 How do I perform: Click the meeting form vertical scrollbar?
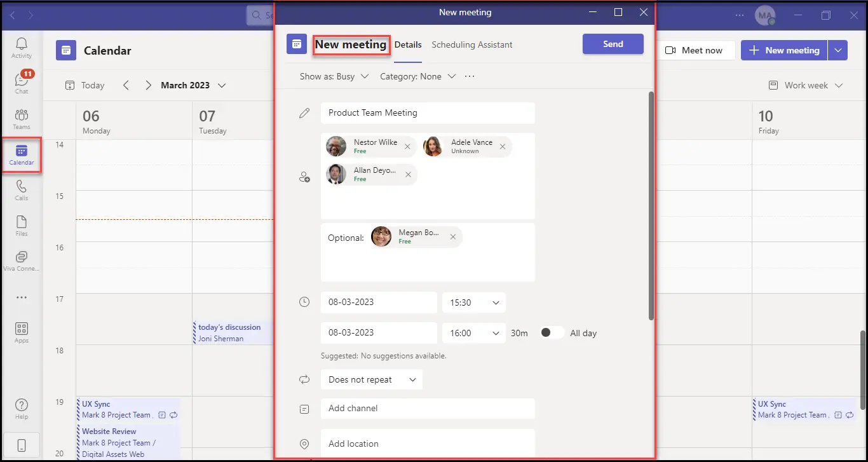tap(651, 203)
